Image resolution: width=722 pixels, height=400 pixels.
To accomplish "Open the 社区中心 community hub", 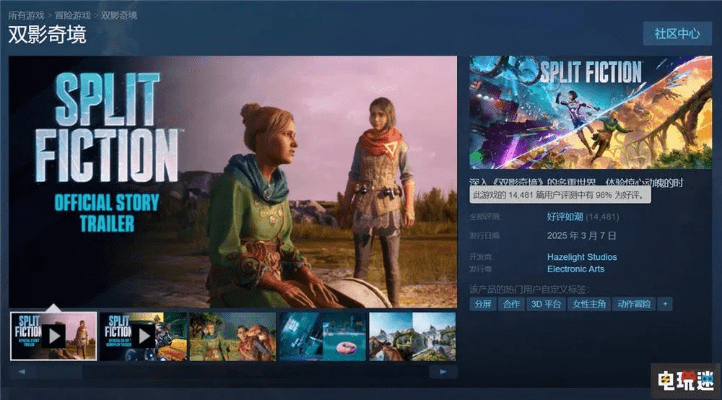I will click(677, 33).
